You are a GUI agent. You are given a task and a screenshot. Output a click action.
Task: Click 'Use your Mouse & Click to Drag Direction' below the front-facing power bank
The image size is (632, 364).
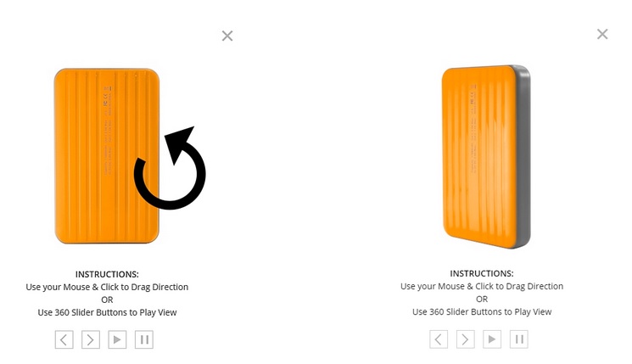[107, 287]
